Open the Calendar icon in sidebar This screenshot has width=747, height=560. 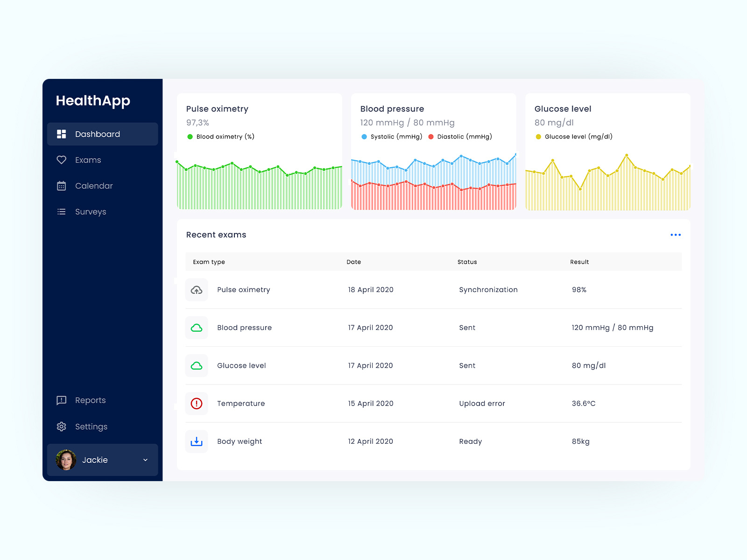[x=62, y=186]
